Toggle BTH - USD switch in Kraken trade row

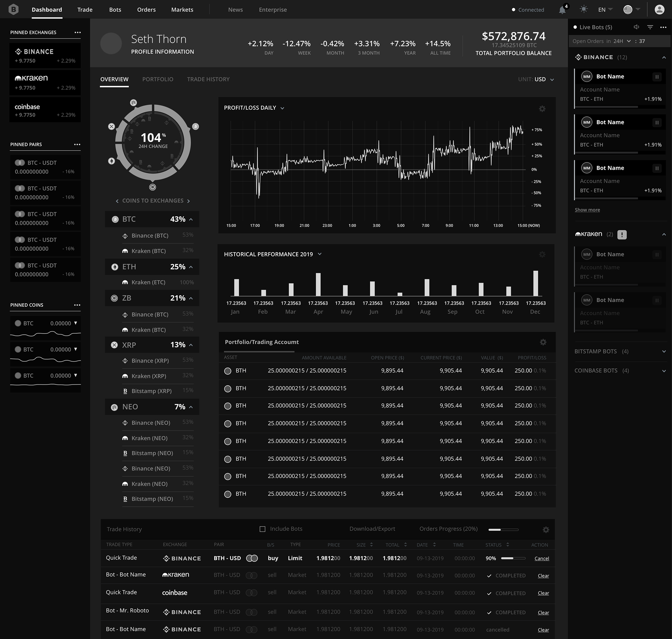click(x=252, y=575)
